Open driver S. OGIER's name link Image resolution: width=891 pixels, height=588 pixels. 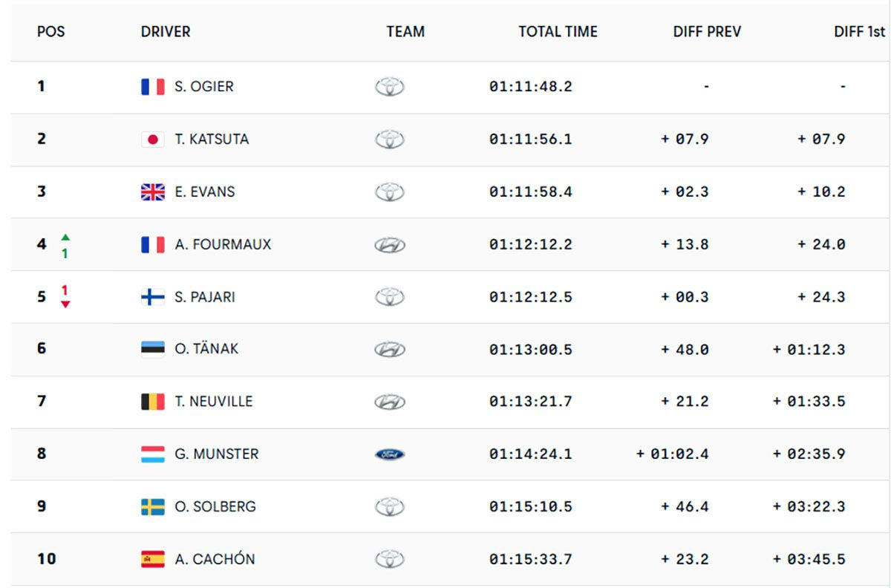[x=204, y=87]
